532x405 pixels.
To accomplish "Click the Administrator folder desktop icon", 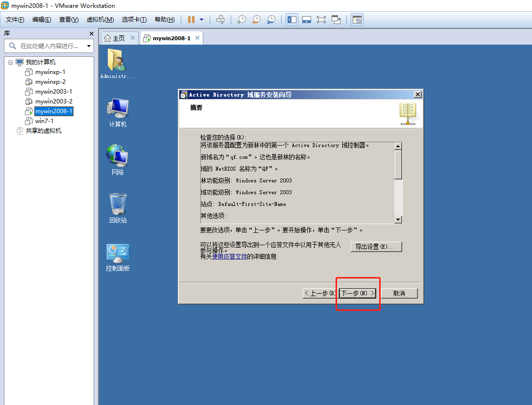I will (x=117, y=64).
